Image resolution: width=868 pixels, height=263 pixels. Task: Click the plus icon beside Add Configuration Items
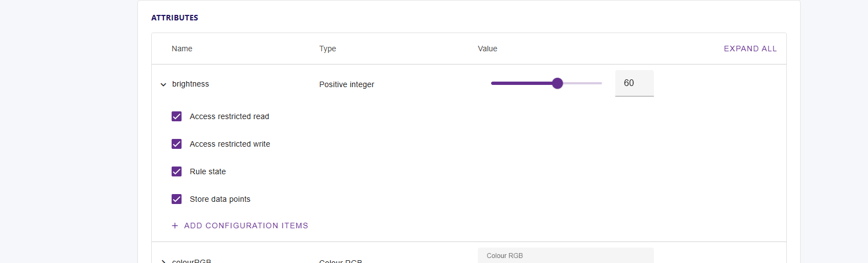pyautogui.click(x=175, y=226)
